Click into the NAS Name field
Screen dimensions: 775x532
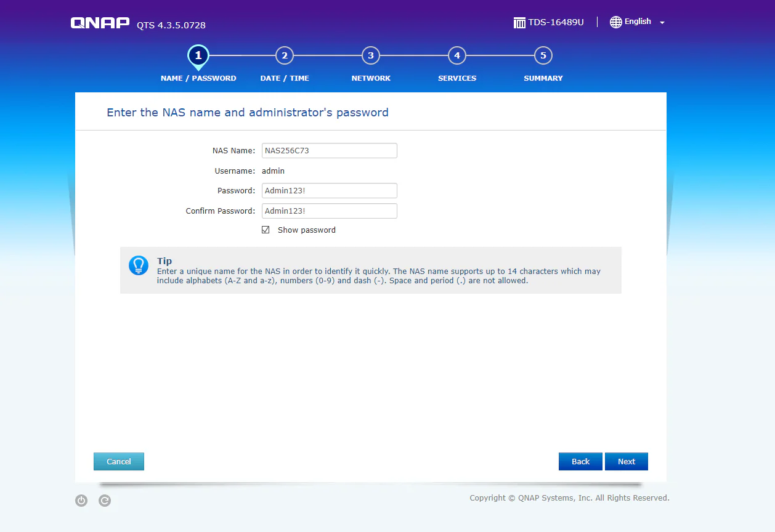click(x=330, y=150)
